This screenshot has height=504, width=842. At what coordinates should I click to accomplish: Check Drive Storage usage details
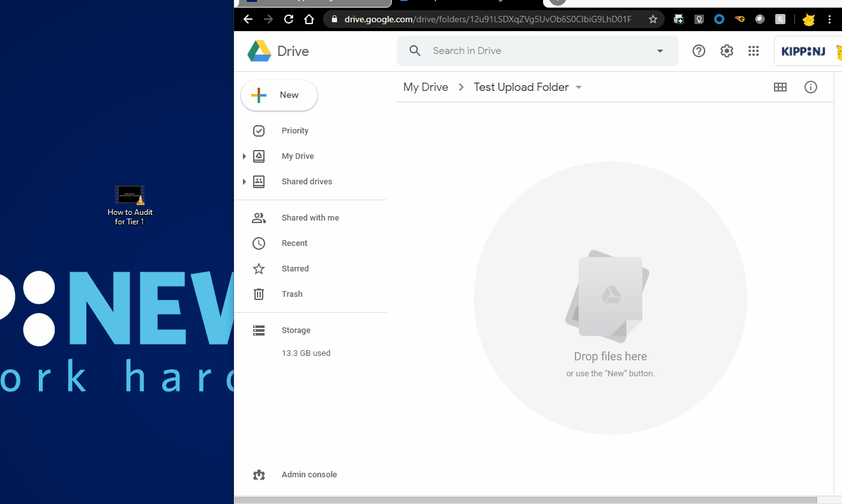(x=296, y=330)
